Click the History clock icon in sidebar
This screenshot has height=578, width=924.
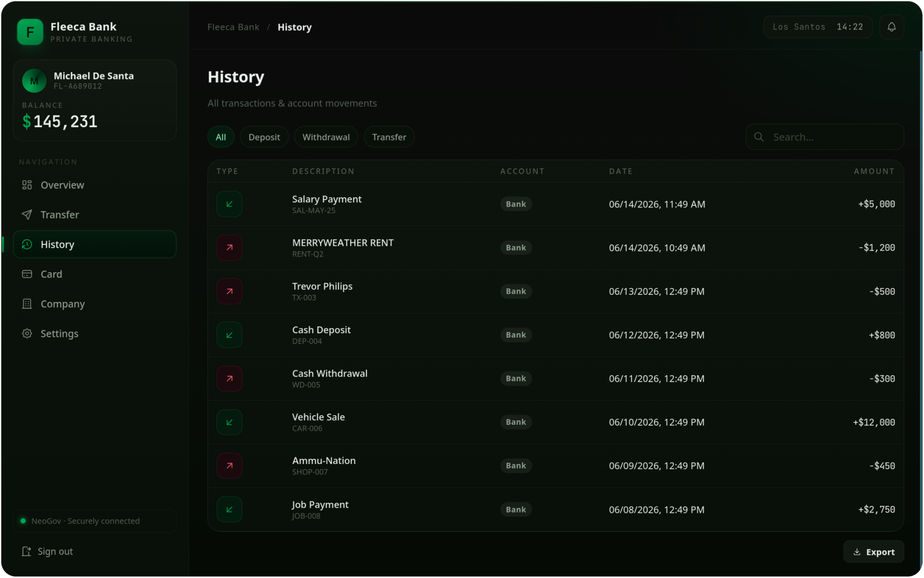(x=27, y=244)
